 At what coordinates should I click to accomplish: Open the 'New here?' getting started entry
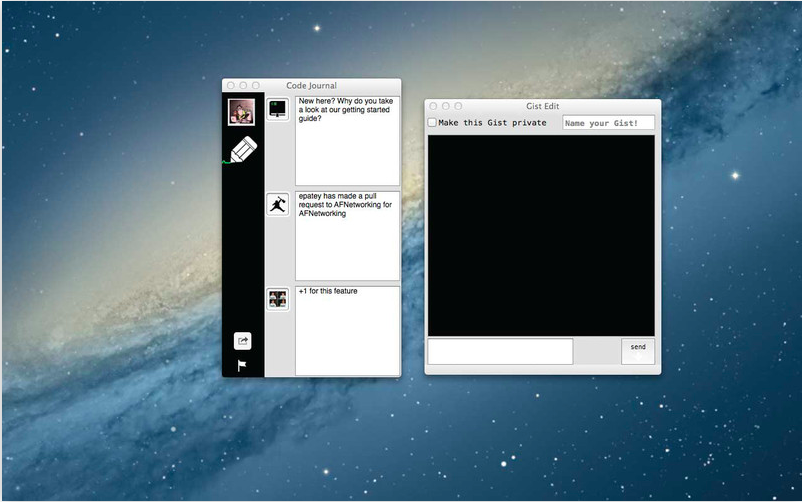point(347,141)
